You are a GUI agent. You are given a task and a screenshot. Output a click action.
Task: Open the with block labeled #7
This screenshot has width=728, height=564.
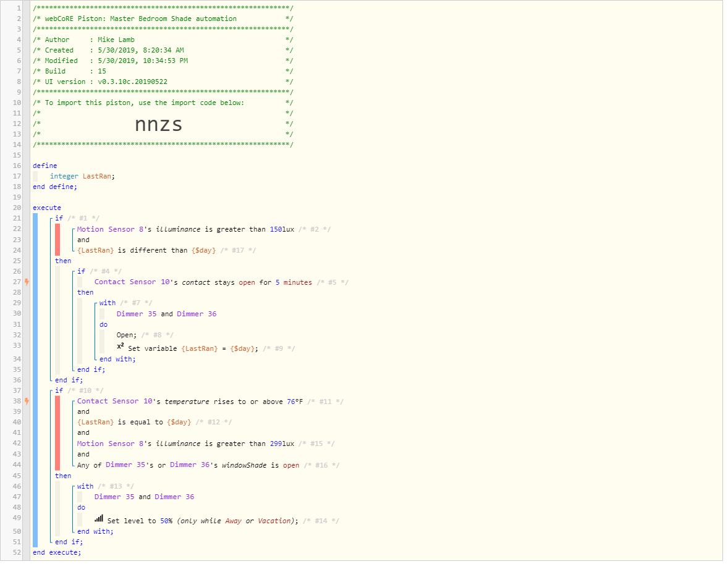click(x=108, y=303)
